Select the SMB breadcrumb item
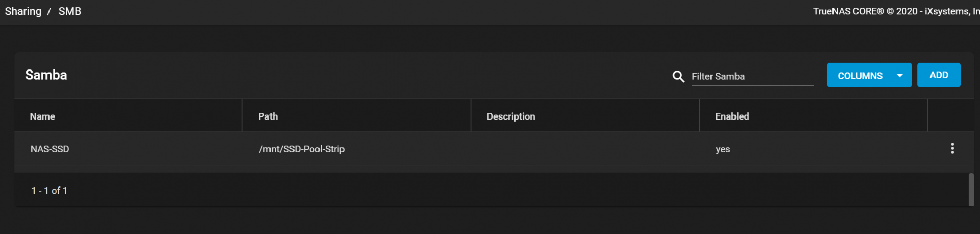980x234 pixels. click(69, 11)
